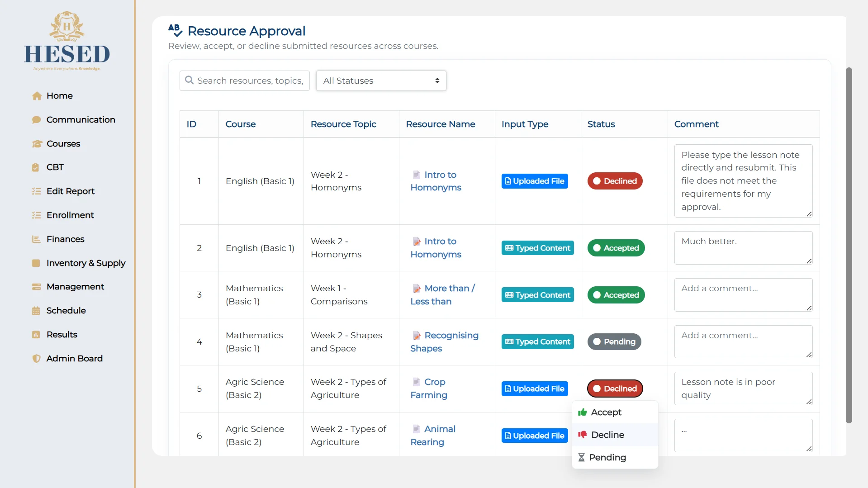Toggle the Declined status badge in row 1
Image resolution: width=868 pixels, height=488 pixels.
(615, 181)
